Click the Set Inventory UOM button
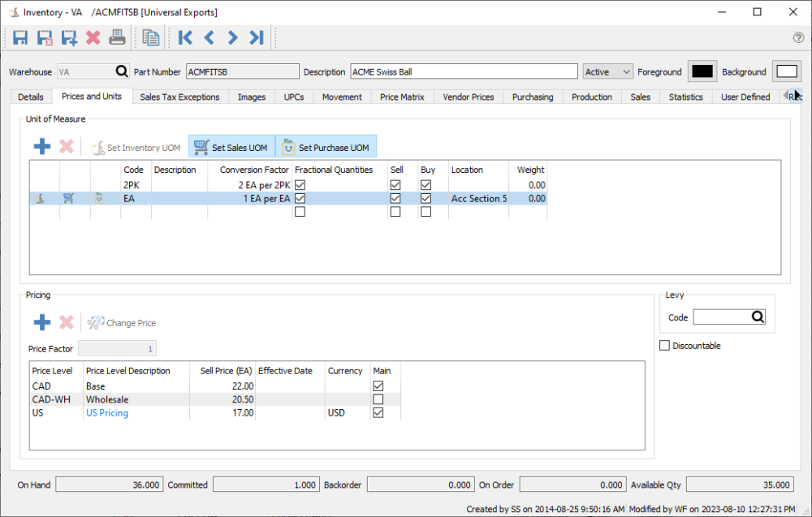Viewport: 812px width, 517px height. [x=136, y=148]
